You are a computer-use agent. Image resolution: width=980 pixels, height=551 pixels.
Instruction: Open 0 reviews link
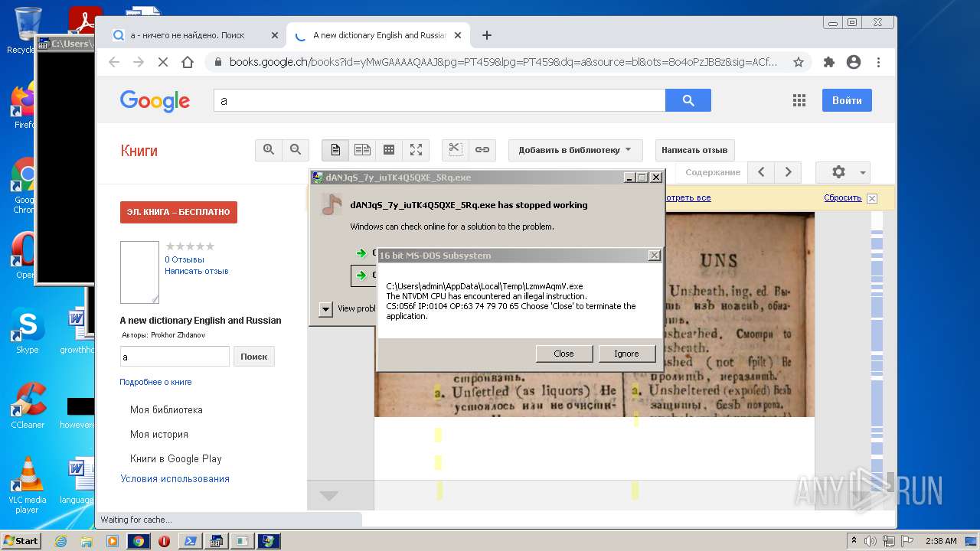[185, 259]
